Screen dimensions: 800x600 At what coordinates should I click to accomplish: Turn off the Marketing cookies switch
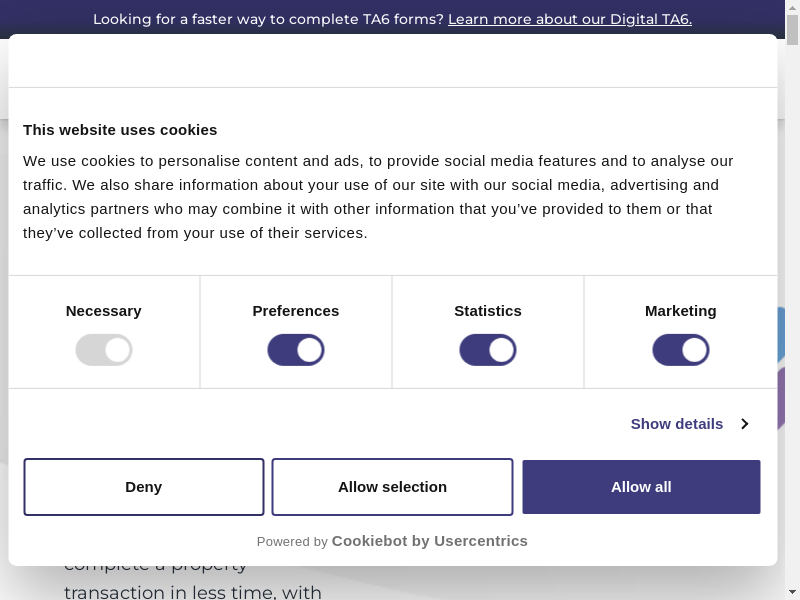pyautogui.click(x=681, y=350)
